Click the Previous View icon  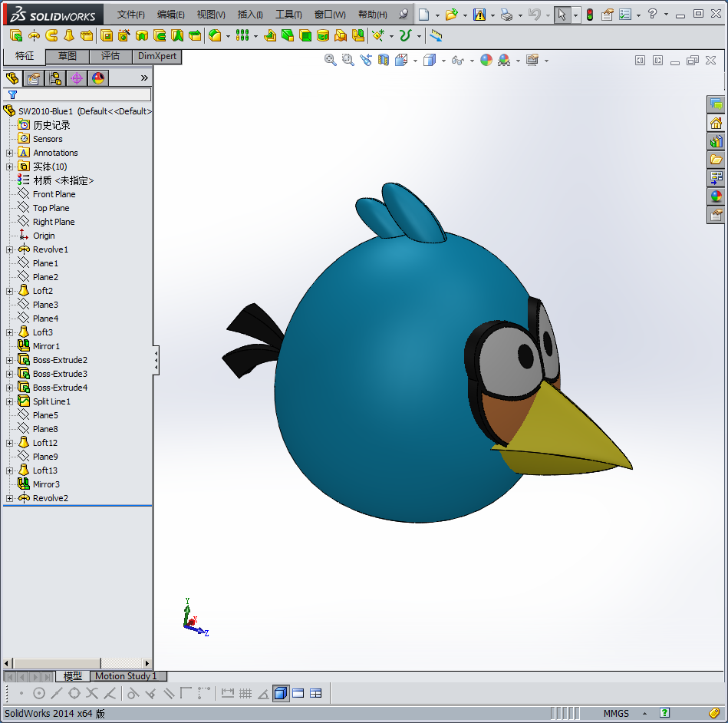366,60
